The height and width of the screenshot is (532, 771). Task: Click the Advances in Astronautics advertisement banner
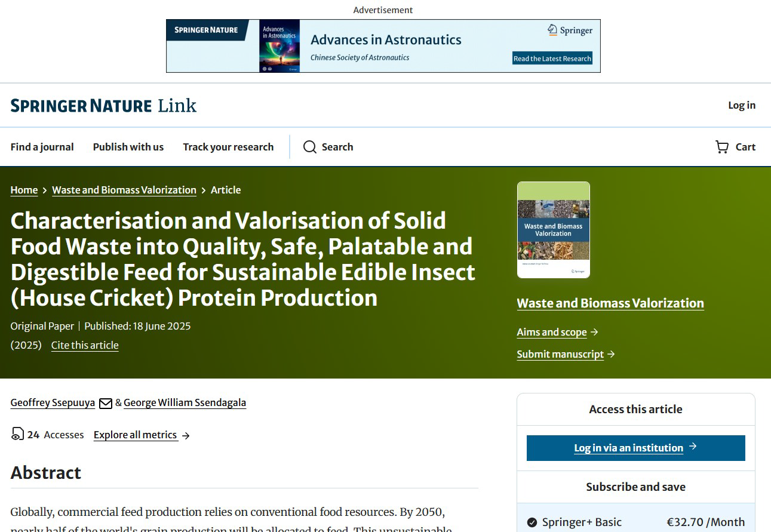point(383,46)
